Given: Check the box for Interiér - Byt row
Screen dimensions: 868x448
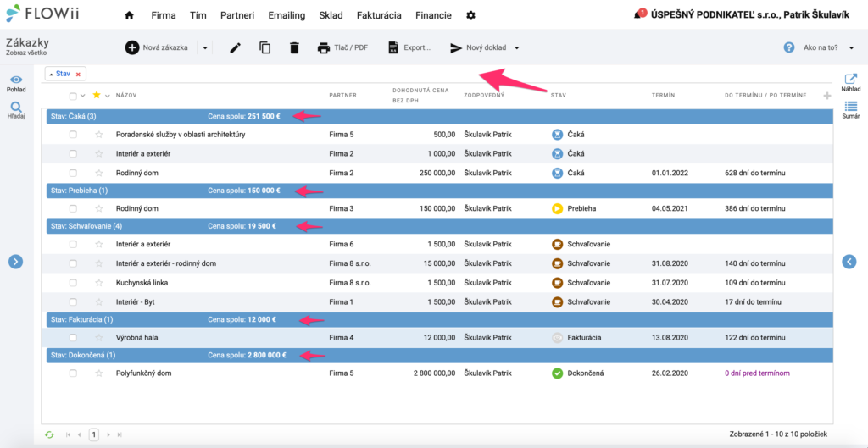Looking at the screenshot, I should pos(73,302).
